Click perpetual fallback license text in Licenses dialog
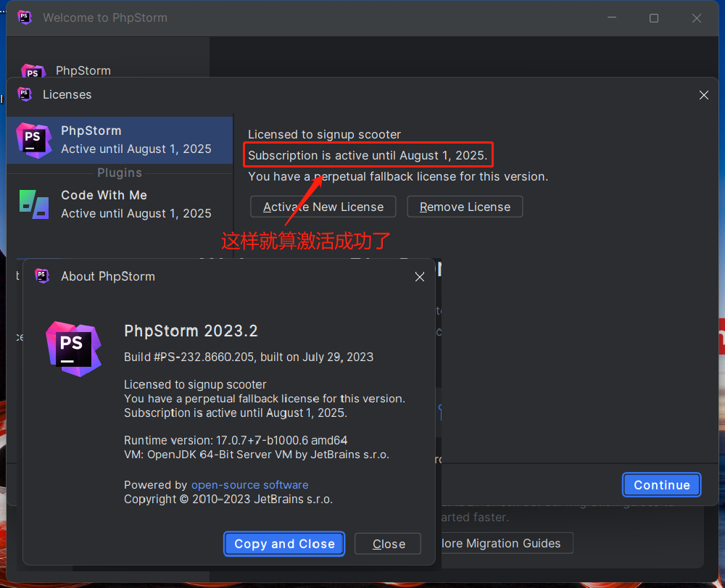 398,177
